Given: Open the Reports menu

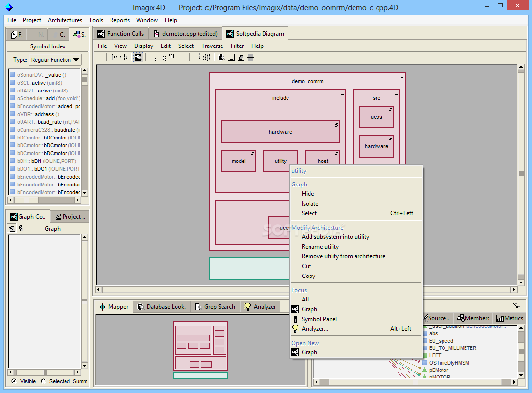Looking at the screenshot, I should click(x=120, y=20).
